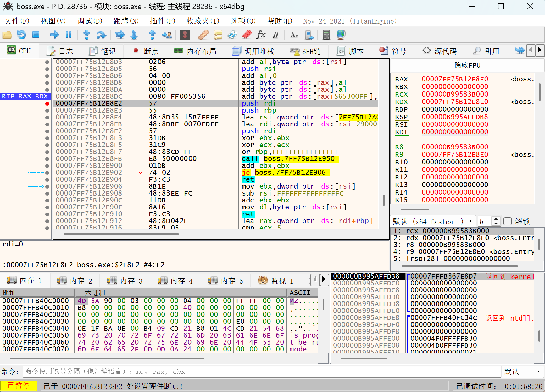Toggle breakpoint bullet at address 00007FF75B12E8D5
545x392 pixels.
(47, 69)
